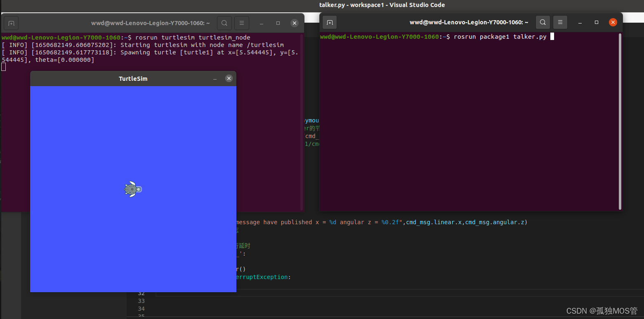Open the hamburger menu in the left terminal
Image resolution: width=644 pixels, height=319 pixels.
242,23
